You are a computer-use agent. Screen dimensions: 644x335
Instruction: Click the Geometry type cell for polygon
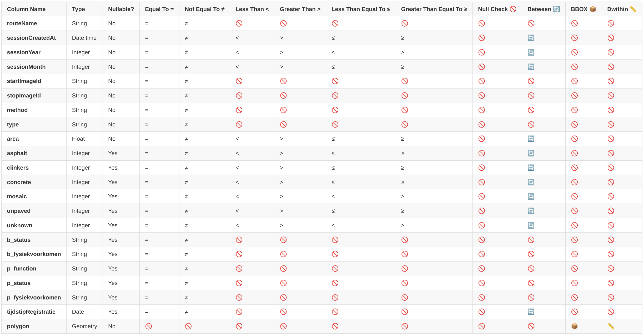click(x=84, y=326)
